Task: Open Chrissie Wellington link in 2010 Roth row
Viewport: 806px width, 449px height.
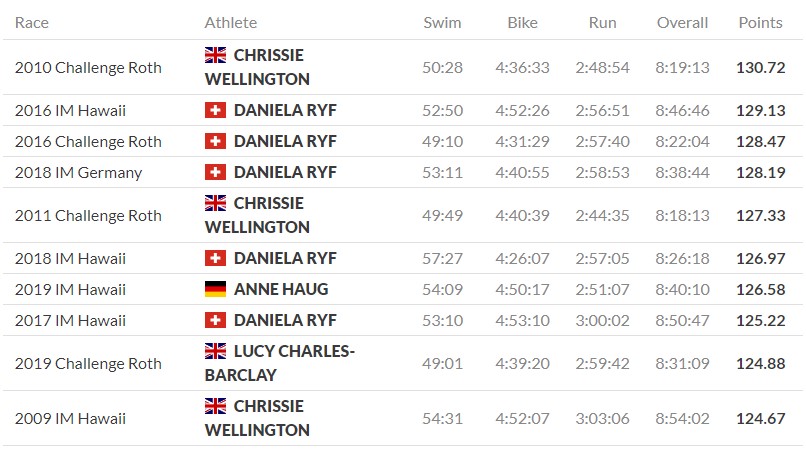Action: pos(268,55)
